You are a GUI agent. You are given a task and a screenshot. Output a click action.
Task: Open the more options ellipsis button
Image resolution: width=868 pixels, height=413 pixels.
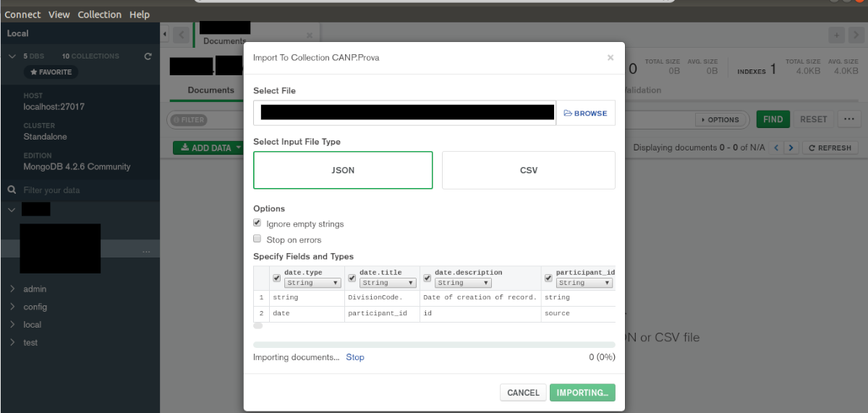[848, 119]
